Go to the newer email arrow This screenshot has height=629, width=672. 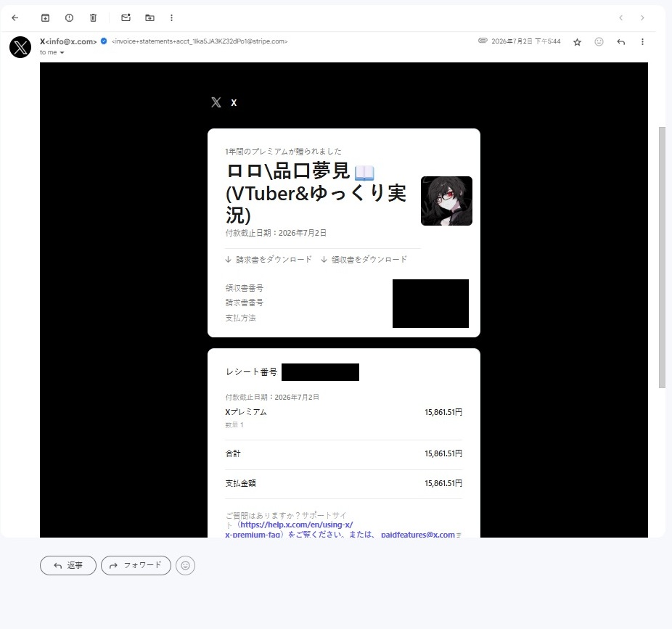pos(620,17)
